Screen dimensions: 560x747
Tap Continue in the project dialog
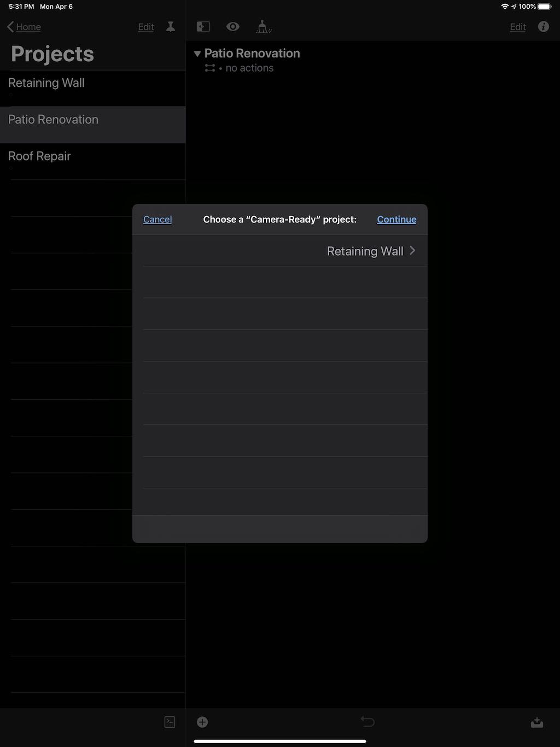[x=396, y=219]
